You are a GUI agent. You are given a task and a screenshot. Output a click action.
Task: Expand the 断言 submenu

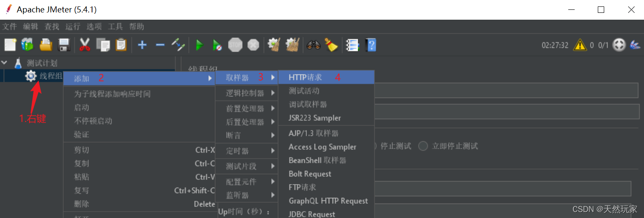click(x=246, y=135)
